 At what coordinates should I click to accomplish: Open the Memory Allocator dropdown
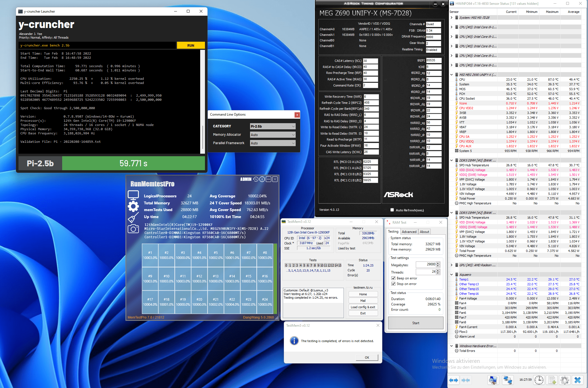point(272,135)
